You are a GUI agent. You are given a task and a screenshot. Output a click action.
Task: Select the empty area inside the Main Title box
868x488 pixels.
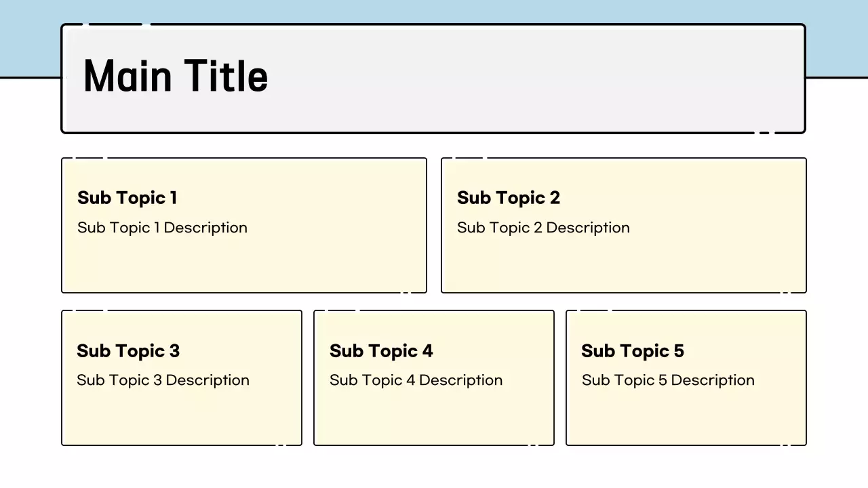coord(529,79)
